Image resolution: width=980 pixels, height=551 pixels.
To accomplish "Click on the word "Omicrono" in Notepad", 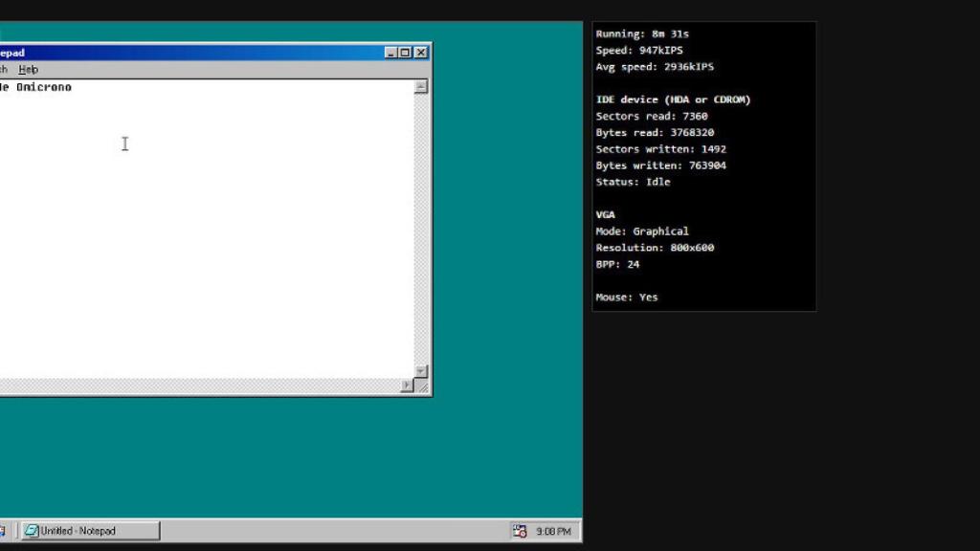I will point(44,87).
